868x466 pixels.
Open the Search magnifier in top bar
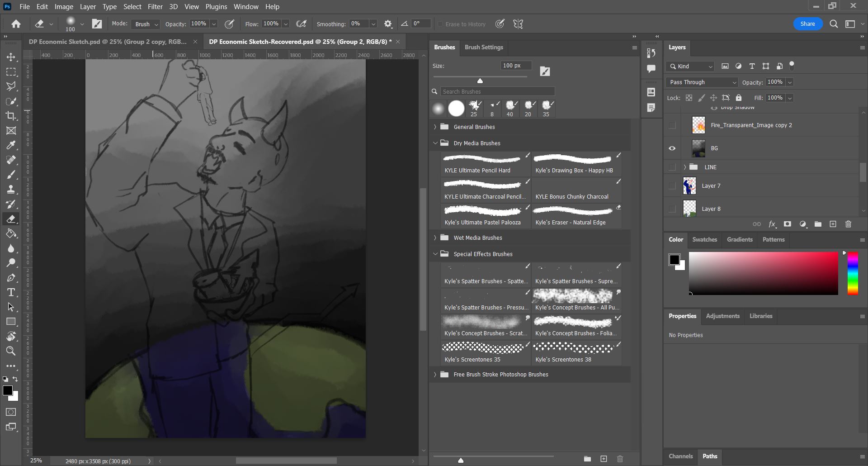click(834, 24)
